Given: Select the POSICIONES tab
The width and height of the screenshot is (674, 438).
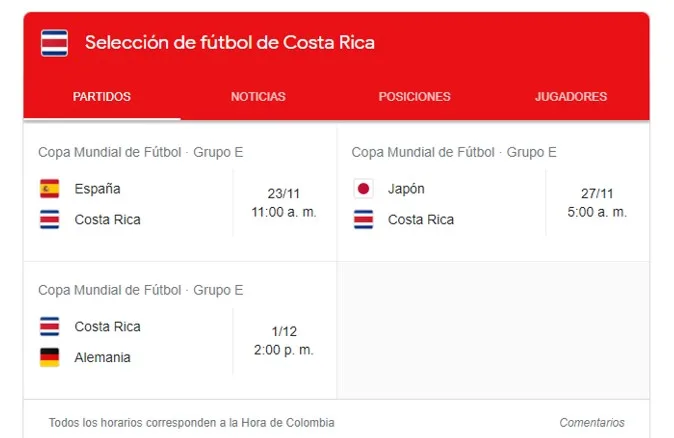Looking at the screenshot, I should click(414, 97).
